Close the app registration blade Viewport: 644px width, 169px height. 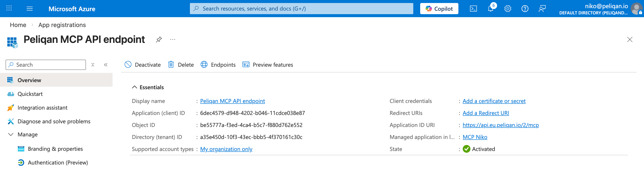pos(630,39)
